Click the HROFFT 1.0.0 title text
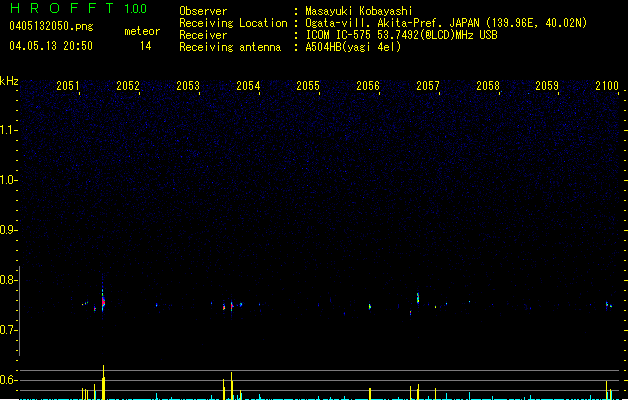 click(78, 8)
